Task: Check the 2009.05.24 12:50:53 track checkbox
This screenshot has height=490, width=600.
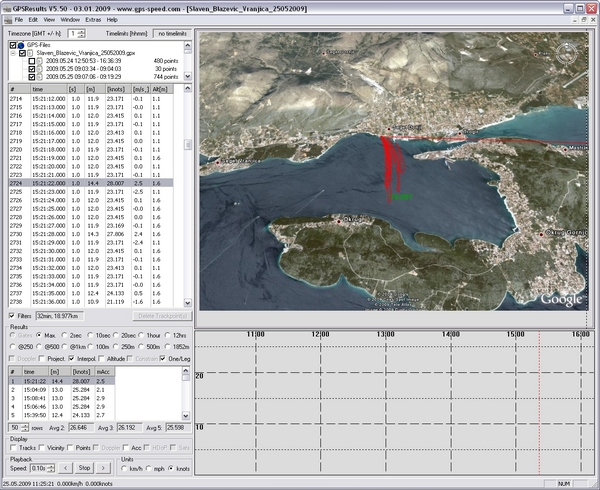Action: tap(32, 61)
